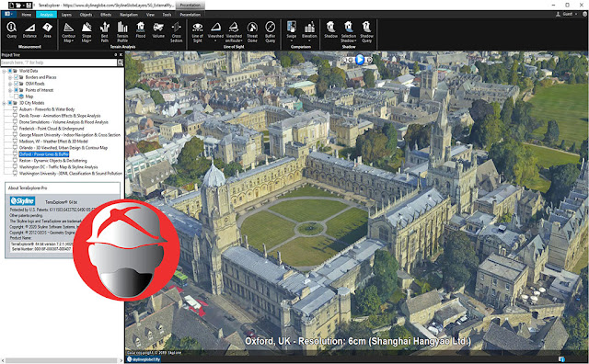Click the skylineglobe3.fly tab at bottom
Screen dimensions: 589x364
(144, 359)
